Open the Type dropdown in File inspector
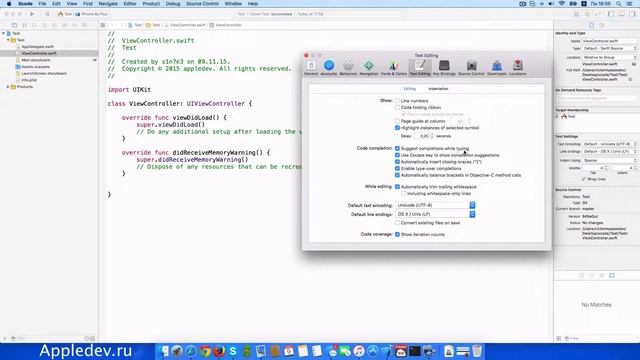Viewport: 640px width, 360px height. 609,49
